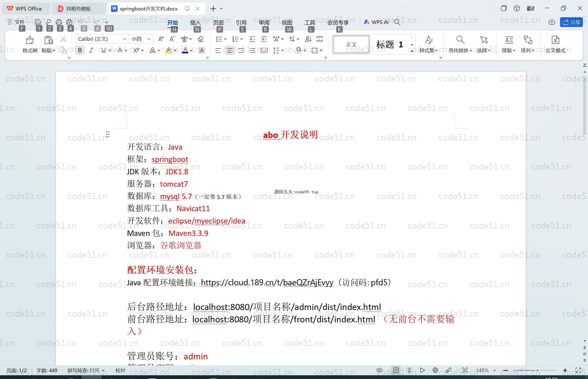Click the Save icon in the quick toolbar
588x379 pixels.
tap(38, 22)
